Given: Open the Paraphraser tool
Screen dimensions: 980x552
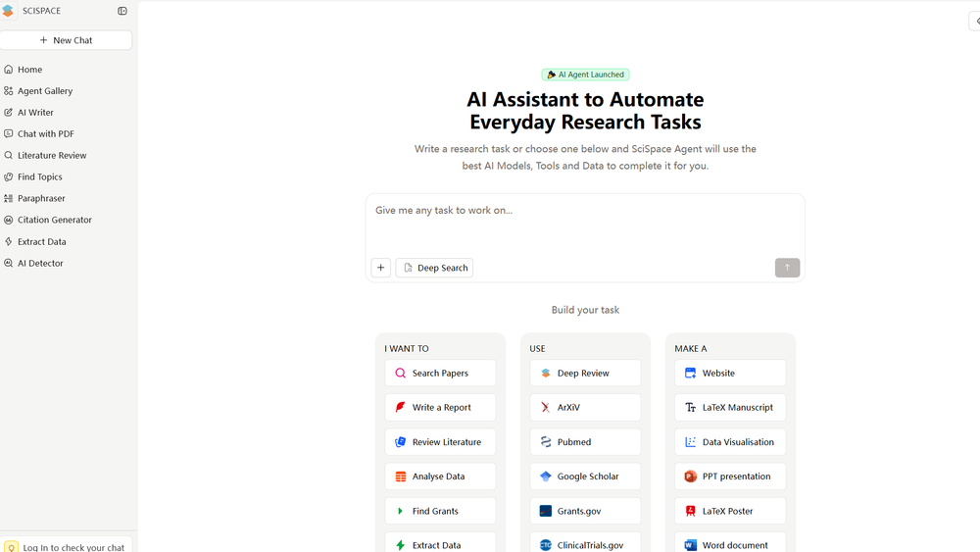Looking at the screenshot, I should tap(41, 198).
